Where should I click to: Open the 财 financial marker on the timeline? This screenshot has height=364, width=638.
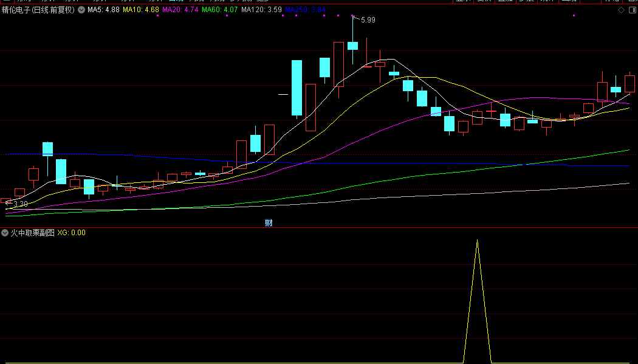click(x=269, y=223)
